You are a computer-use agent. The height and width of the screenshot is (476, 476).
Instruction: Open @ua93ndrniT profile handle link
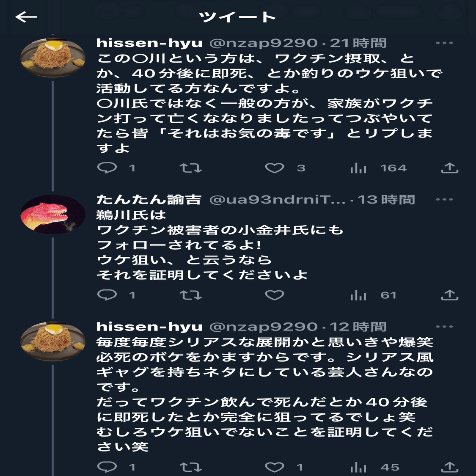(x=278, y=200)
